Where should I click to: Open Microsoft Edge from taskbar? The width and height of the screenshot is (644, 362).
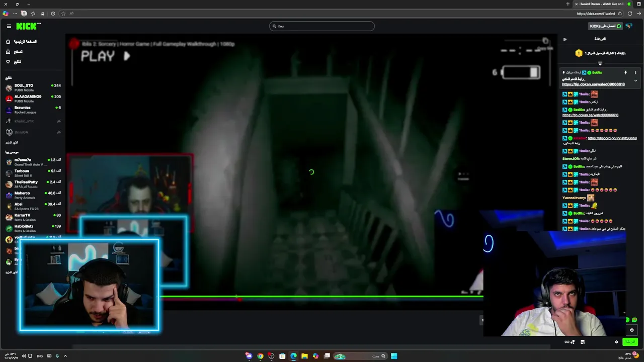coord(293,356)
